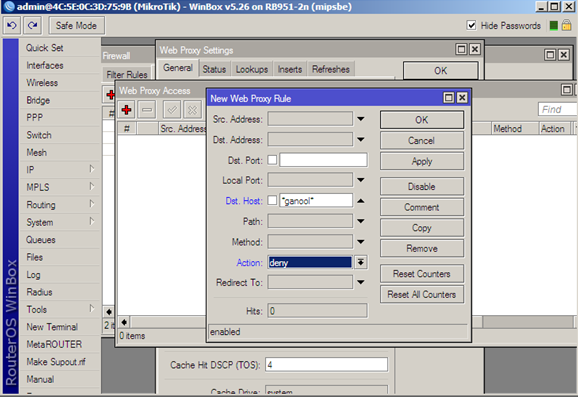Click the Reset Counters button
Viewport: 578px width, 397px height.
[422, 274]
